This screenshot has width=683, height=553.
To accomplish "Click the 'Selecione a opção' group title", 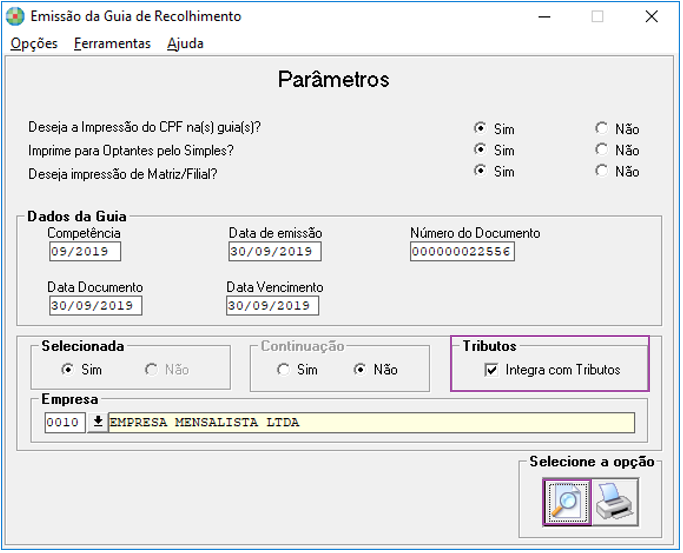I will (592, 462).
